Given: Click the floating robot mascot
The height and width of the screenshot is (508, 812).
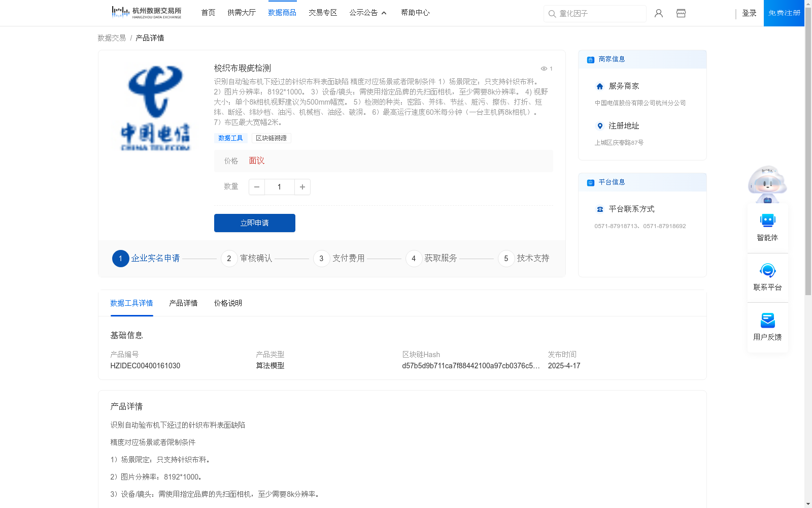Looking at the screenshot, I should 767,184.
